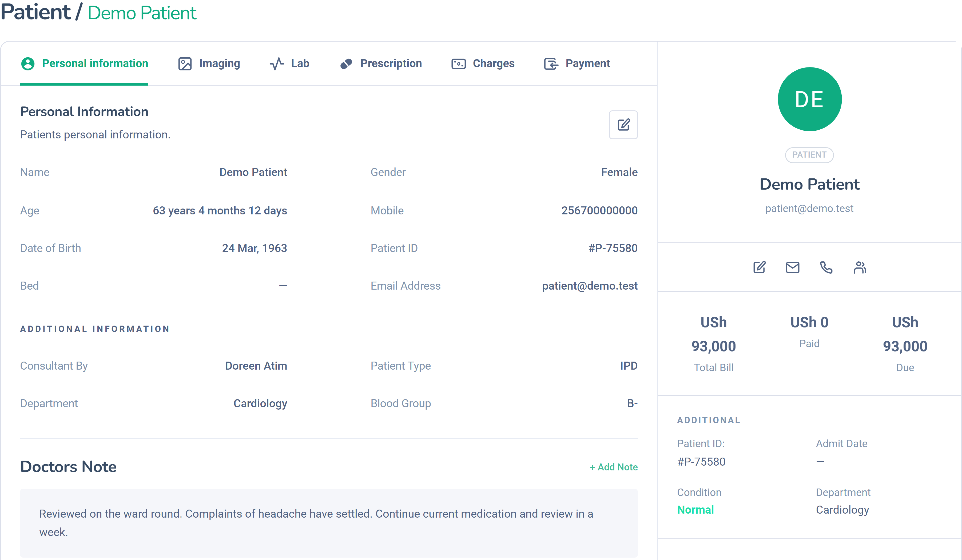Click the ADDITIONAL INFORMATION section heading

pyautogui.click(x=95, y=329)
